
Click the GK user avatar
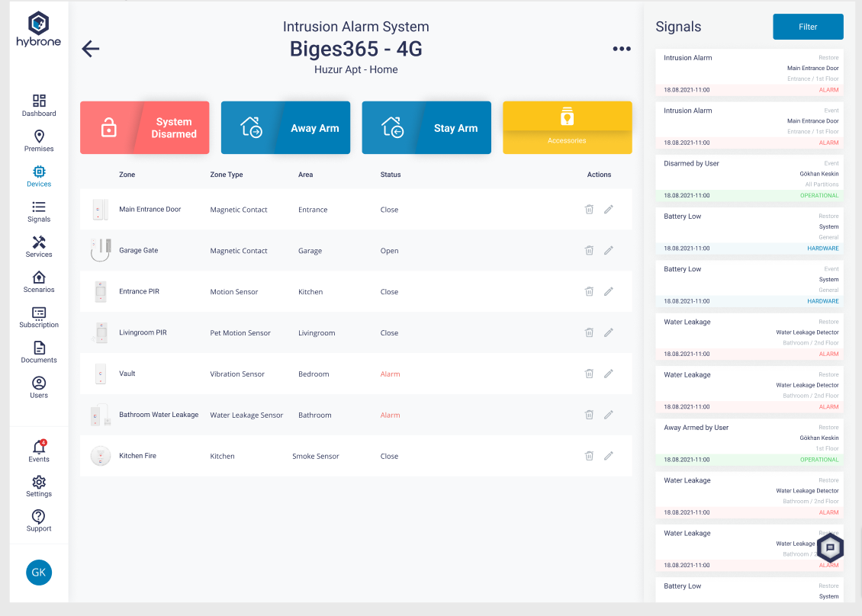pyautogui.click(x=39, y=573)
